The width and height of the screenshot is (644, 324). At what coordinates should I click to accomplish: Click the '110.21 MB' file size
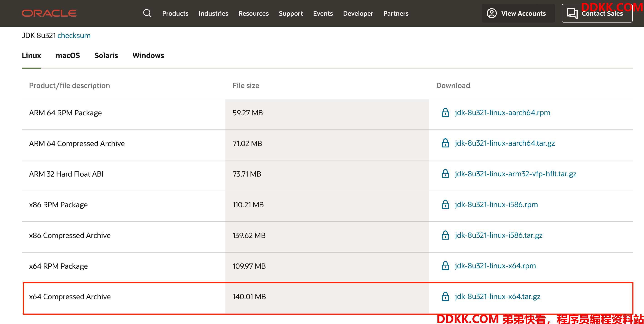point(248,205)
